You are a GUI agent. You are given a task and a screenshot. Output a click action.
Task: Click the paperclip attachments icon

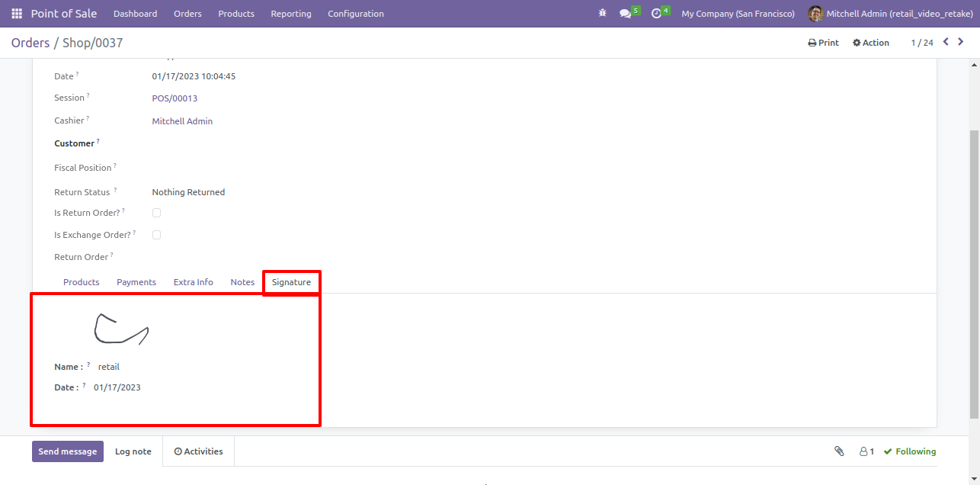[839, 451]
